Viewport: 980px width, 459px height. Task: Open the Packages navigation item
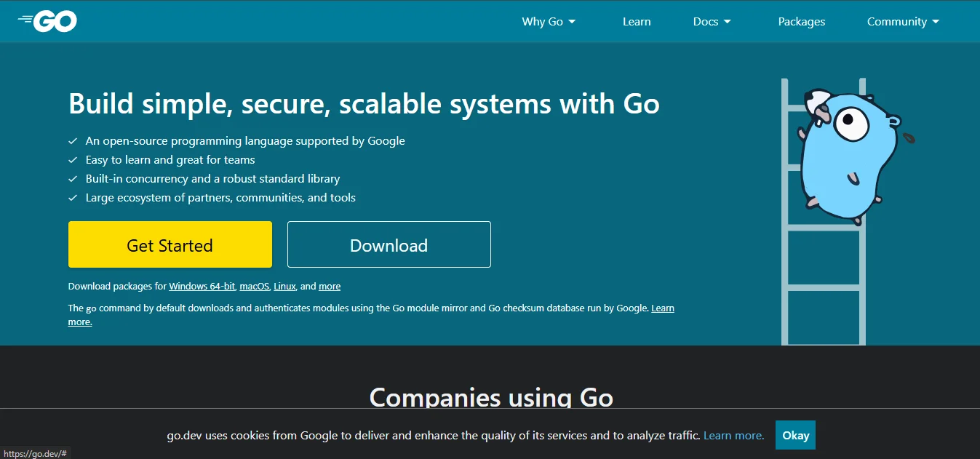coord(801,21)
